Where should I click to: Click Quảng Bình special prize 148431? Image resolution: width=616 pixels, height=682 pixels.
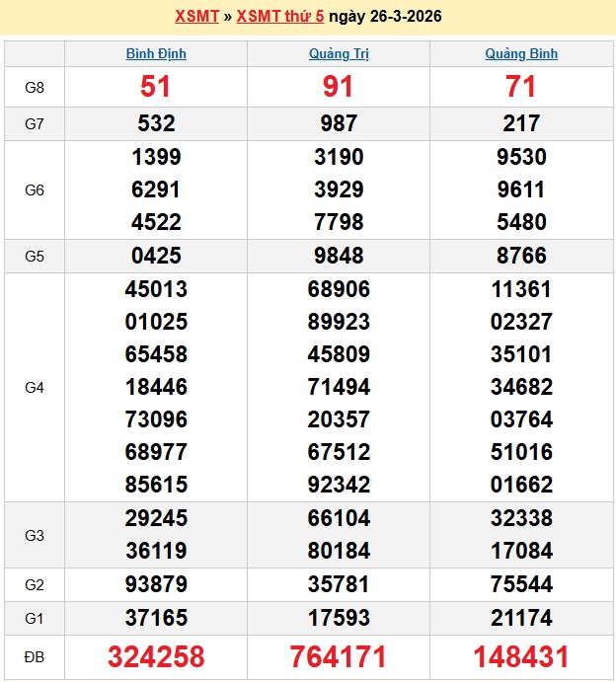click(521, 657)
